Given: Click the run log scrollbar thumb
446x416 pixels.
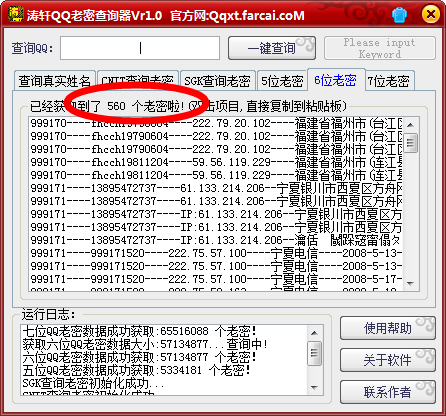Looking at the screenshot, I should (x=314, y=353).
